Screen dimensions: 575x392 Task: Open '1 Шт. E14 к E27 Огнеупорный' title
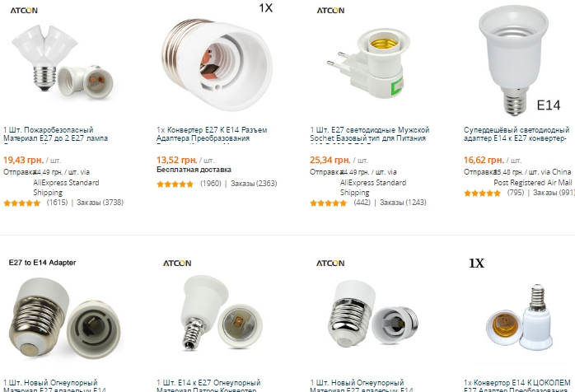(208, 386)
